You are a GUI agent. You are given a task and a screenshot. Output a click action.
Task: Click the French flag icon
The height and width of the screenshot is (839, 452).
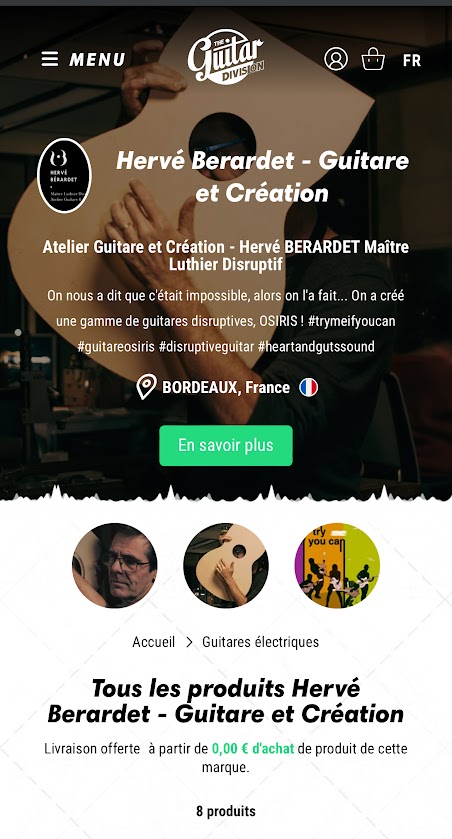point(309,387)
